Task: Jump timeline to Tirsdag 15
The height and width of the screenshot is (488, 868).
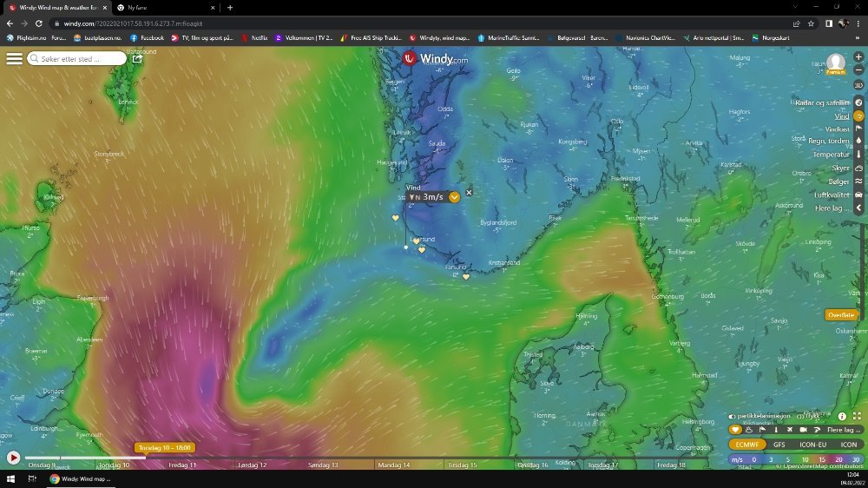Action: (x=462, y=465)
